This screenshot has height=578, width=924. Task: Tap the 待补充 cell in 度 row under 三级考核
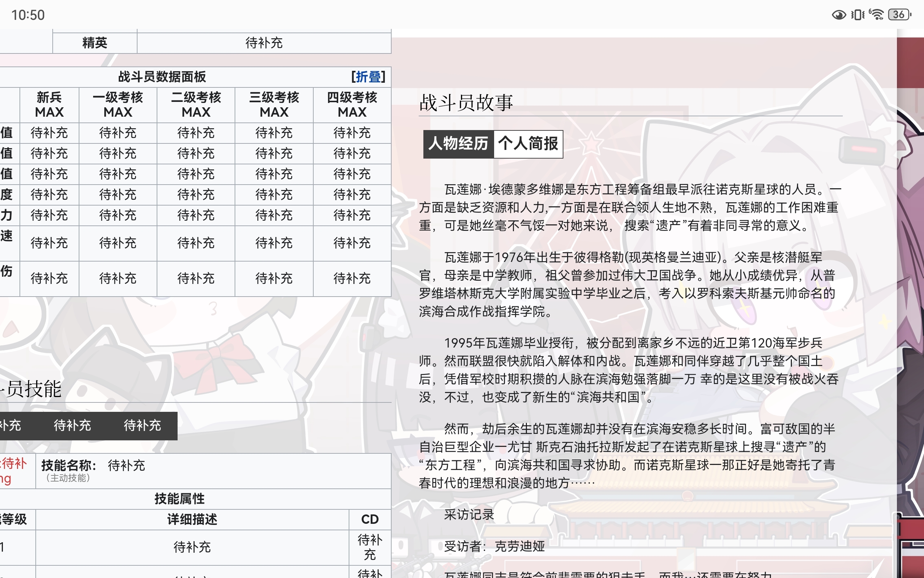click(x=274, y=195)
